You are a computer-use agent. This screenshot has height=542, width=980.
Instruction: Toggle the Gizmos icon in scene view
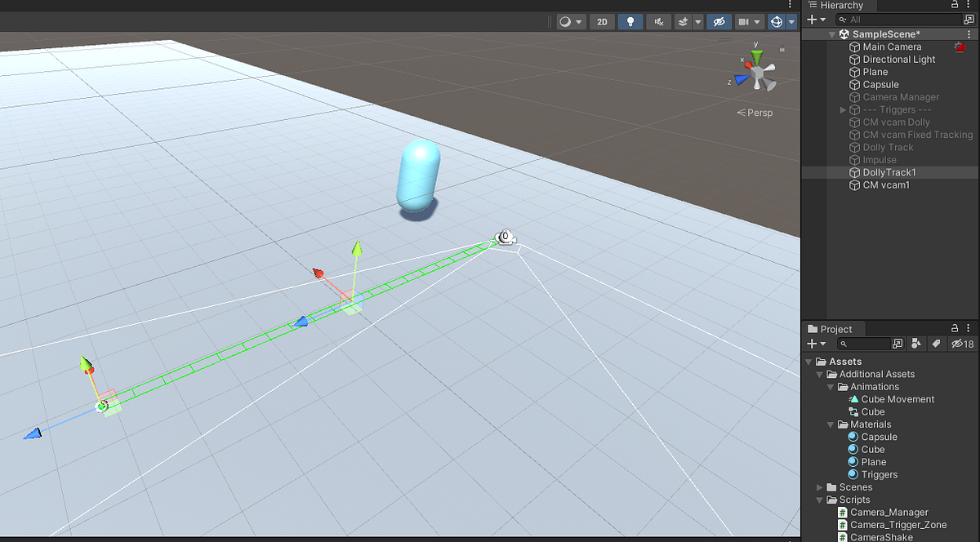click(x=777, y=21)
